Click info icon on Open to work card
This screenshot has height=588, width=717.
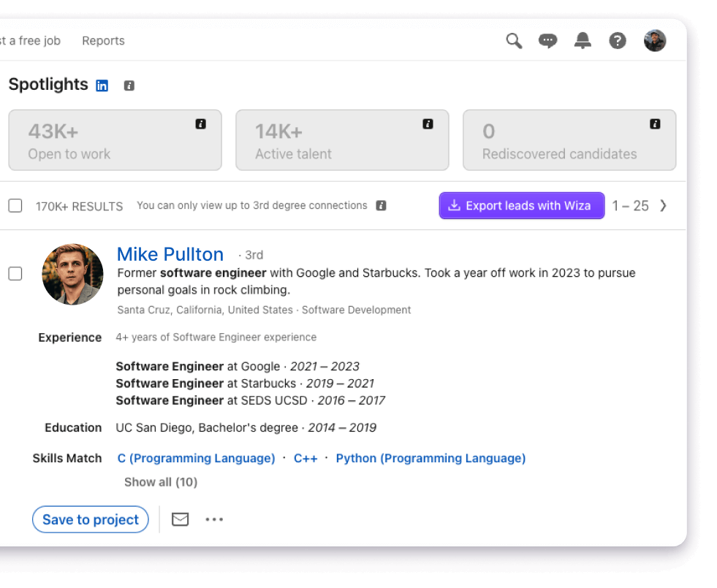pos(201,124)
